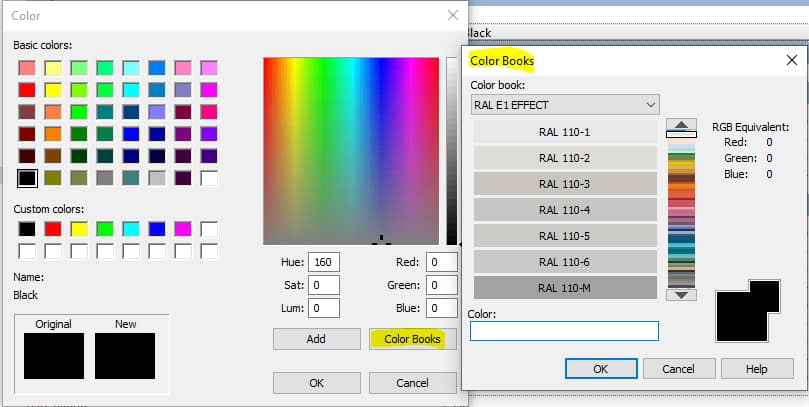Close the Color dialog

point(452,15)
